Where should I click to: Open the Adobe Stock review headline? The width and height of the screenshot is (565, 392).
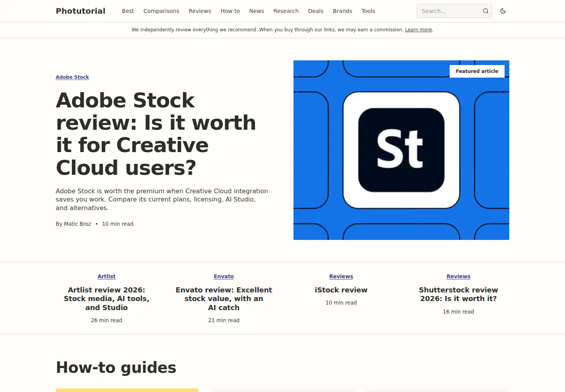point(156,134)
